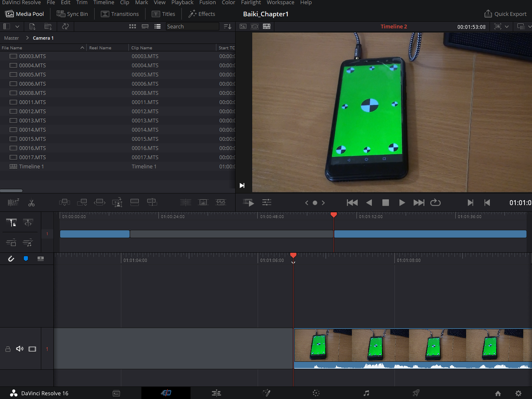Switch media pool to thumbnail view
This screenshot has height=399, width=532.
[133, 27]
